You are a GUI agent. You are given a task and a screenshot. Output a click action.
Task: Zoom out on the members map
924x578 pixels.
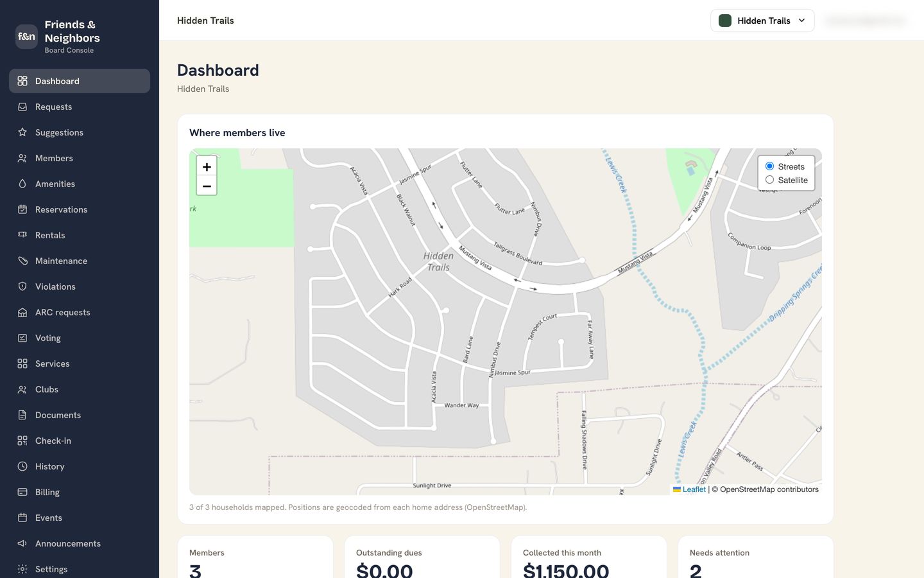(x=207, y=186)
